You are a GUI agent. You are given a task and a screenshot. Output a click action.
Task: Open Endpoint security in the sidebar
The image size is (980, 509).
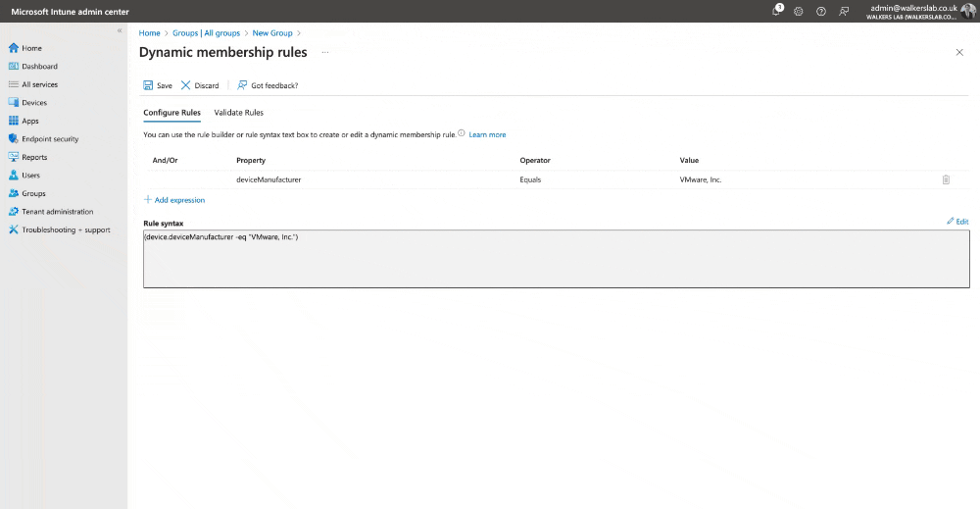[49, 139]
